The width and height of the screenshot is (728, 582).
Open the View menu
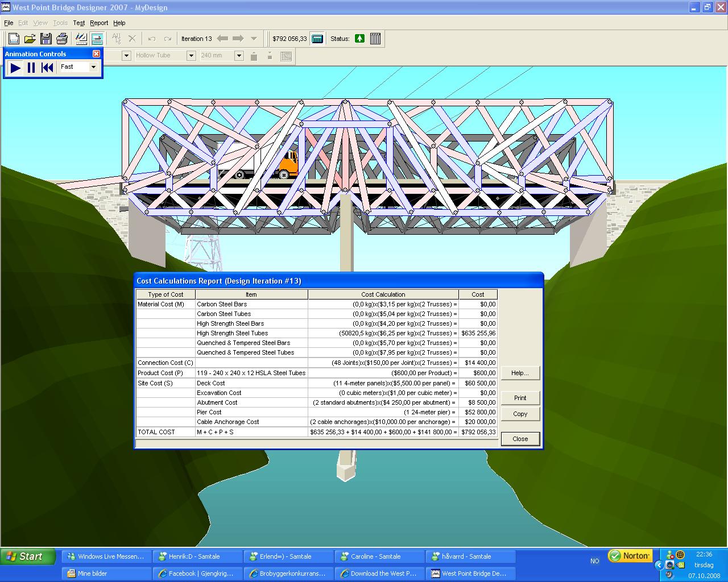point(40,23)
